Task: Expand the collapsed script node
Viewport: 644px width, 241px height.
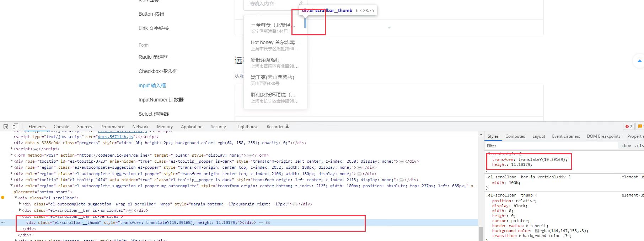Action: click(12, 149)
